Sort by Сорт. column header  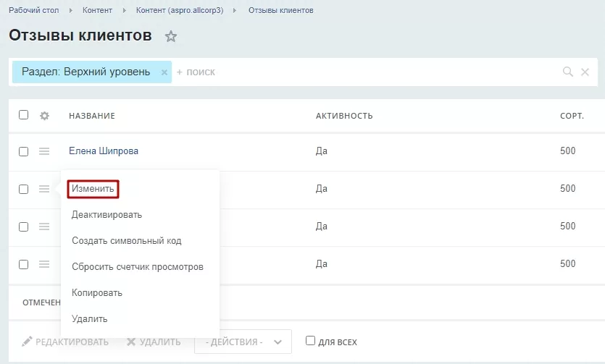pyautogui.click(x=572, y=116)
